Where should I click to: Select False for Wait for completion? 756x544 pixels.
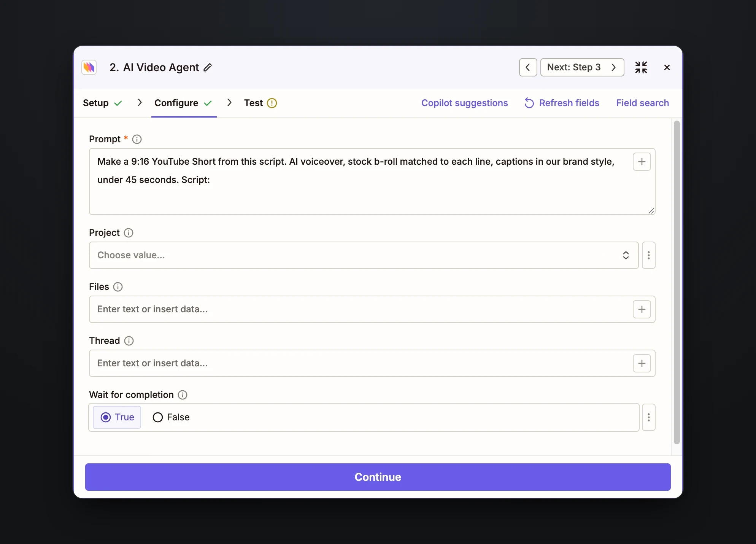[171, 417]
